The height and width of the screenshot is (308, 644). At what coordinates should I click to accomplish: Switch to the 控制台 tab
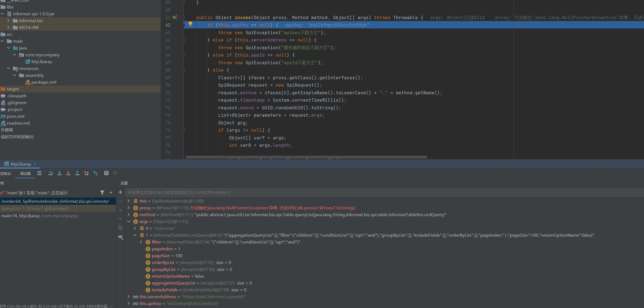(x=6, y=174)
